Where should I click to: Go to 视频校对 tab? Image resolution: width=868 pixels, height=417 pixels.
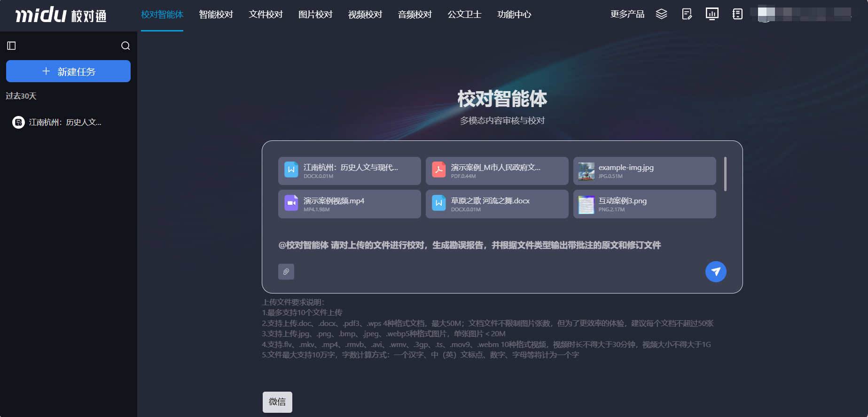click(365, 15)
